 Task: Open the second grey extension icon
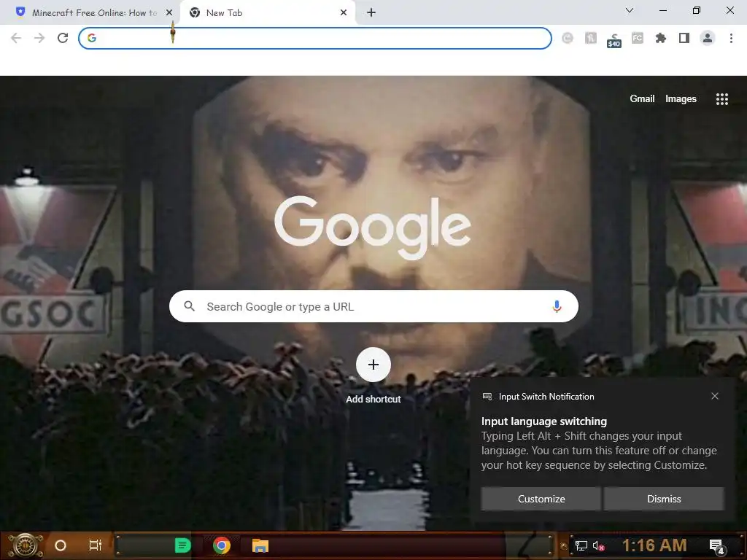tap(591, 38)
